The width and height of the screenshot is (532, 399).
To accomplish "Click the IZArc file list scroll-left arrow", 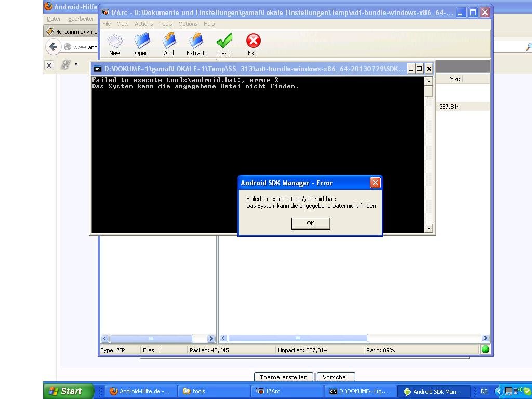I will click(223, 338).
